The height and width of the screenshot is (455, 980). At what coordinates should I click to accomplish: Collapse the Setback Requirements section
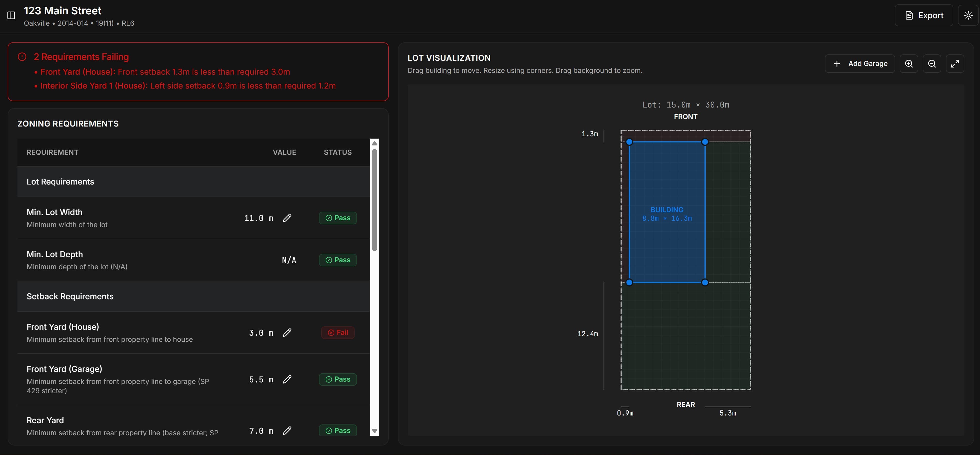70,296
